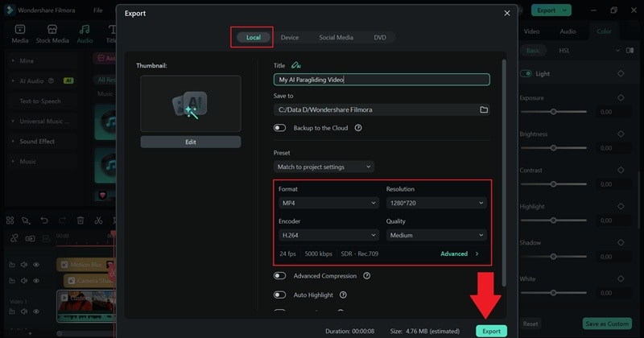
Task: Click the Exposure keyframe diamond icon
Action: 621,97
